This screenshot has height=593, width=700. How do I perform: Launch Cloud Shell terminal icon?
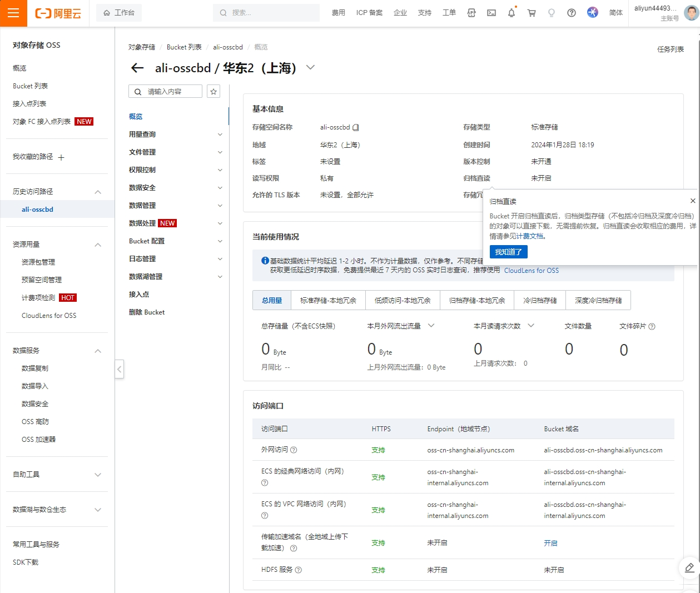pos(492,13)
